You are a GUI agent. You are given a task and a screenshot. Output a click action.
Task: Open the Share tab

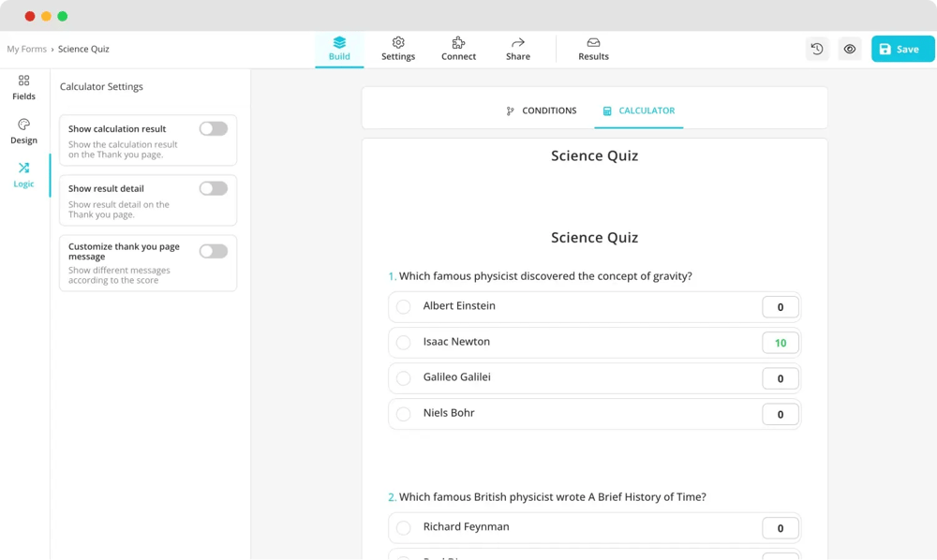pos(518,49)
